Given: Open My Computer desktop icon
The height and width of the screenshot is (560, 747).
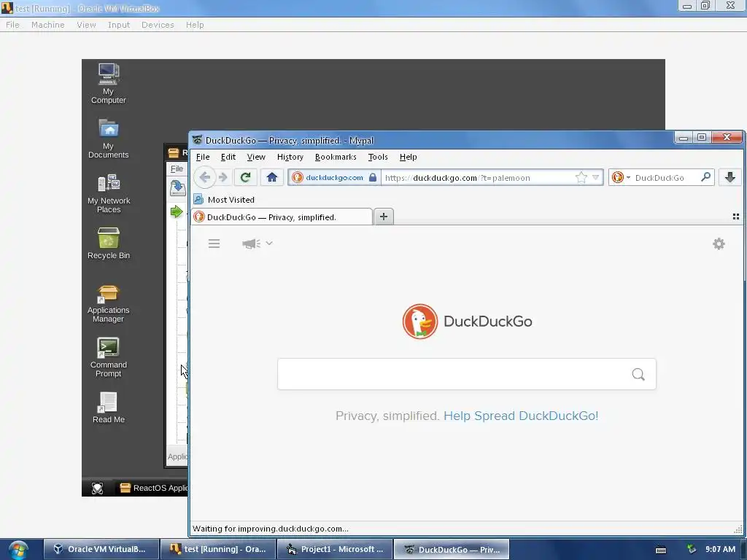Looking at the screenshot, I should (109, 83).
